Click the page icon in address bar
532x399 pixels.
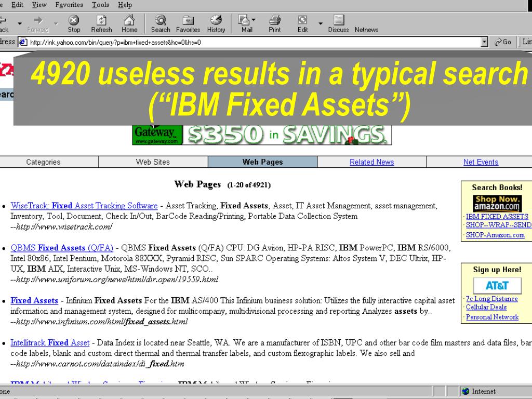pos(23,42)
